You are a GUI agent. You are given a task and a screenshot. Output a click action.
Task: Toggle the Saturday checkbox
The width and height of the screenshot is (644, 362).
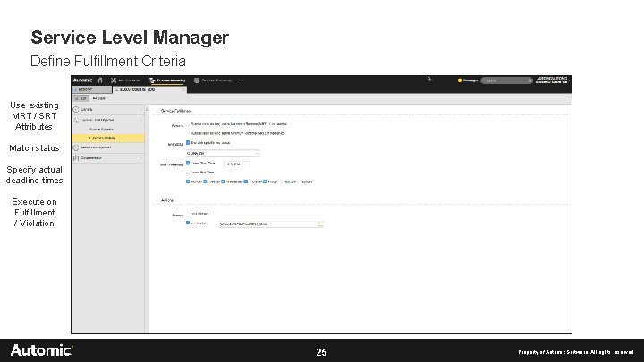click(x=281, y=181)
